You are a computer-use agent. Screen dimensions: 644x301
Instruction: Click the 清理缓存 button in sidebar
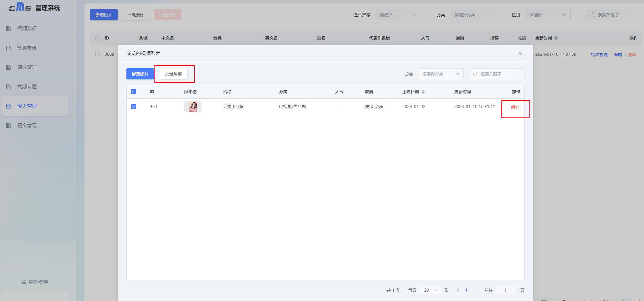coord(35,282)
